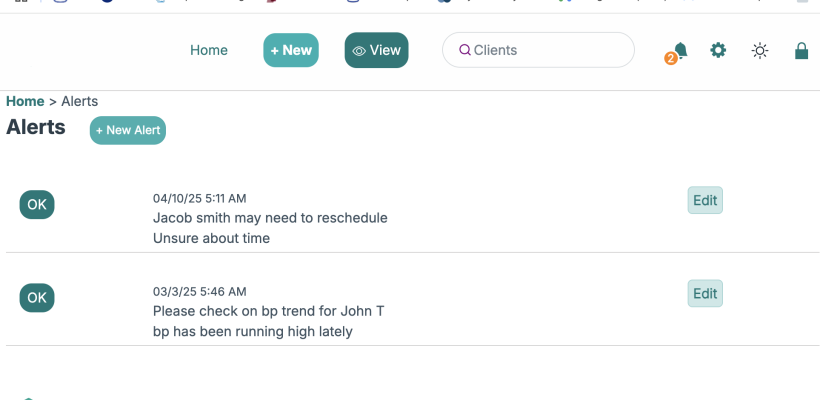Viewport: 820px width, 400px height.
Task: Click the Home breadcrumb link
Action: click(x=25, y=101)
